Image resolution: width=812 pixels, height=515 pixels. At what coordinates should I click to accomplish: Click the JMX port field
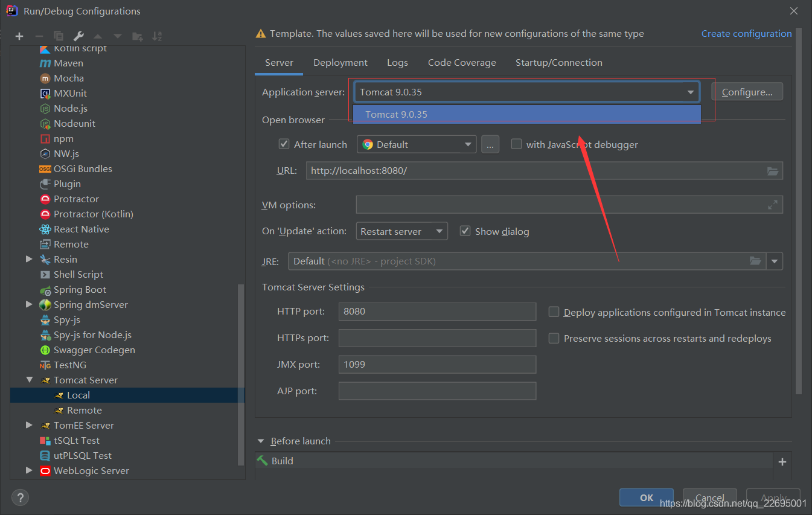click(437, 365)
